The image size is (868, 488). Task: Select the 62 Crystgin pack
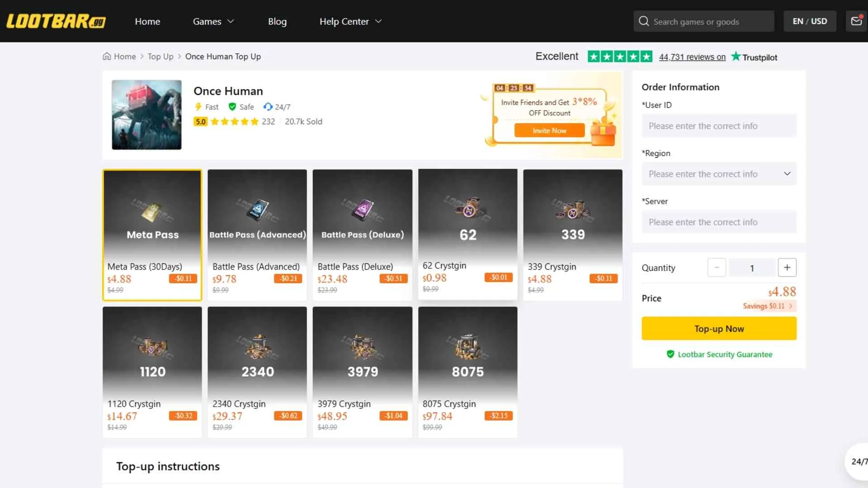pos(468,234)
